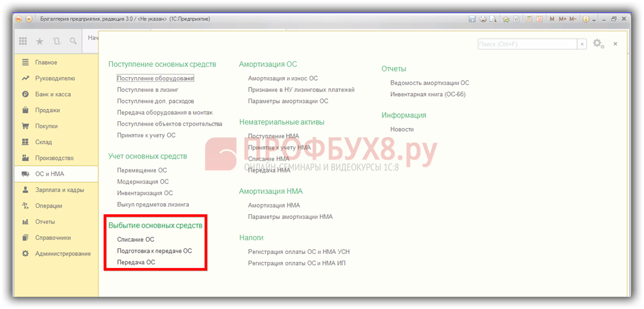Clear the search field with x button
644x309 pixels.
click(x=582, y=44)
